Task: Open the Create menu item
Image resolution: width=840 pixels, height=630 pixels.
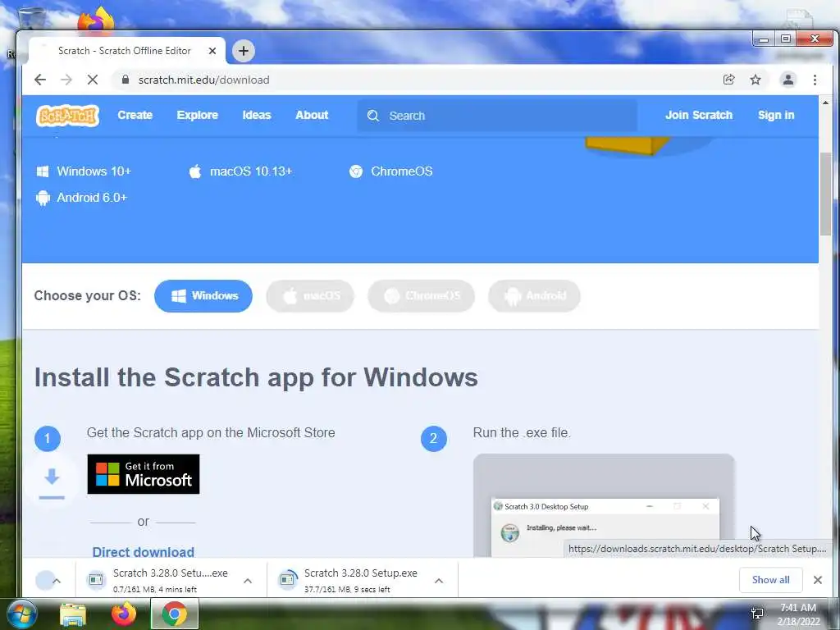Action: (x=135, y=115)
